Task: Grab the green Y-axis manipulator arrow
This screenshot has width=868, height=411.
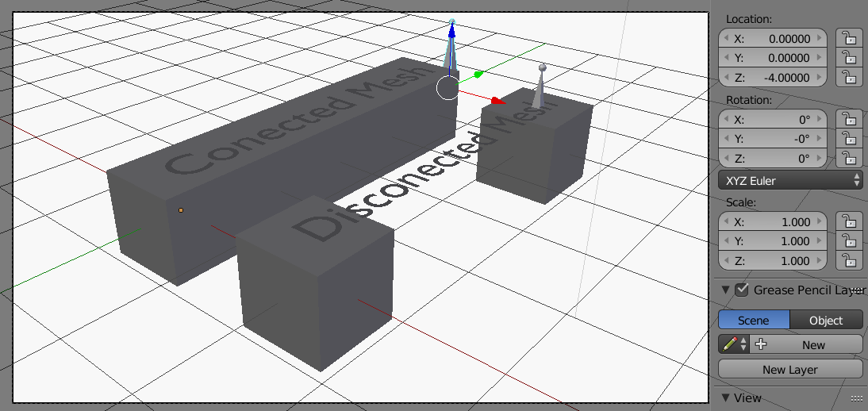Action: click(x=478, y=74)
